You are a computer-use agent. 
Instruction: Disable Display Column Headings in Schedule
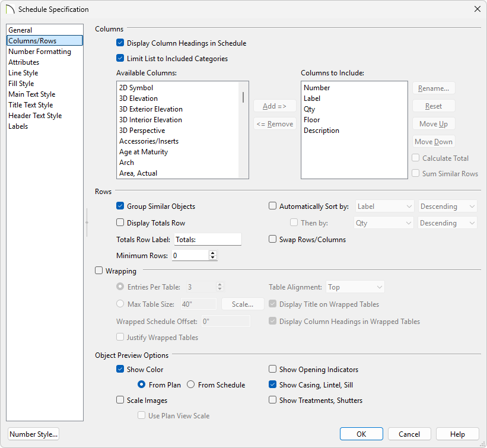point(120,43)
